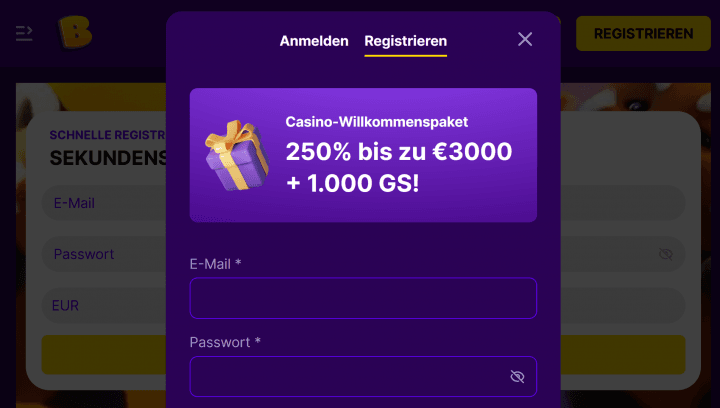Click the dialog E-Mail input field

363,298
